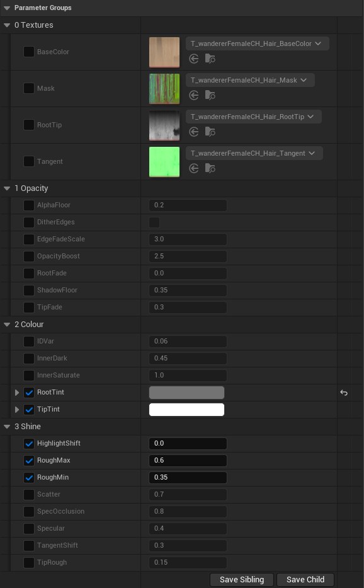Screen dimensions: 364x588
Task: Expand the TipTint color channels
Action: point(17,410)
